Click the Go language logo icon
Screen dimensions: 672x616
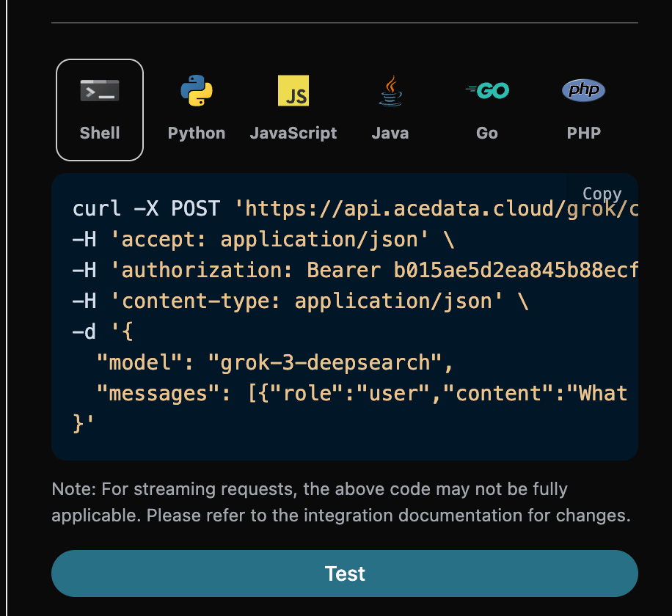click(487, 91)
